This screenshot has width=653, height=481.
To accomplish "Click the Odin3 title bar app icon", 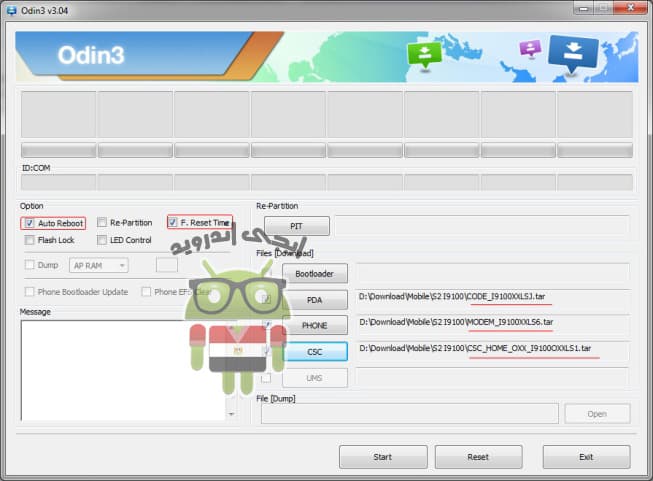I will 12,10.
